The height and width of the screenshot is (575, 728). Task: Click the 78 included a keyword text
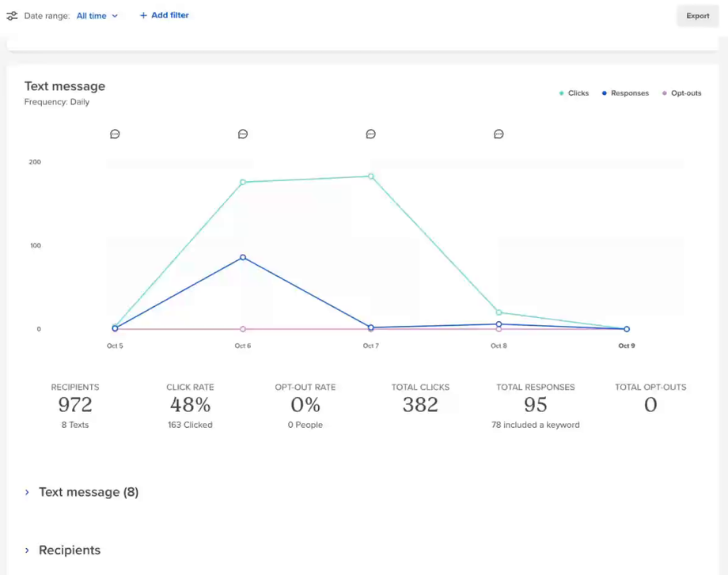tap(536, 425)
